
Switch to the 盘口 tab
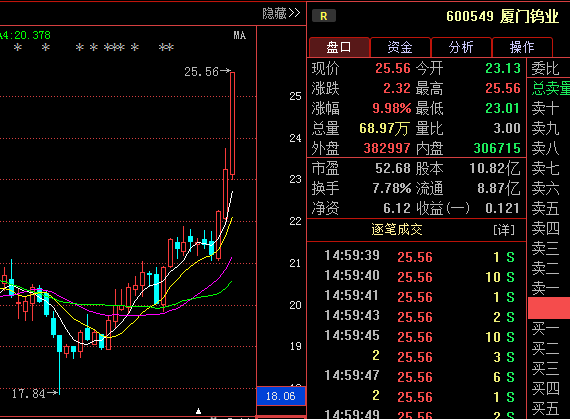click(339, 47)
